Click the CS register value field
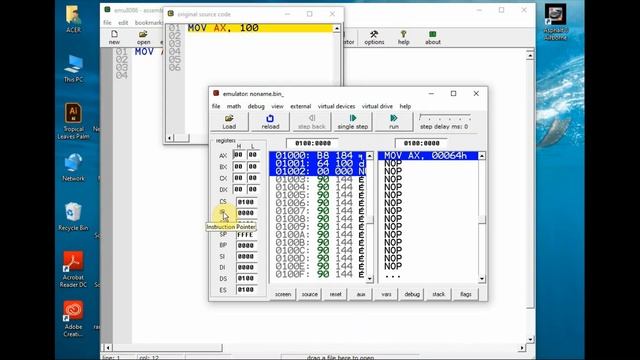 (247, 202)
